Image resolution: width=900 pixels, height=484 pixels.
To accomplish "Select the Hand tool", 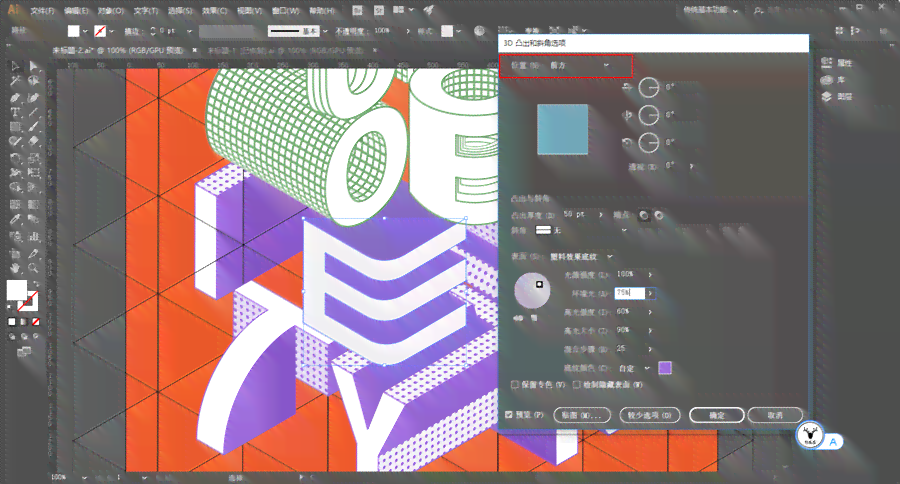I will click(15, 268).
